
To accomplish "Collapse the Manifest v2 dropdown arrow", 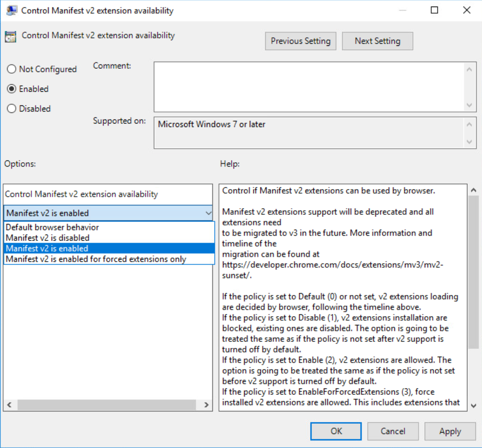I will click(208, 213).
